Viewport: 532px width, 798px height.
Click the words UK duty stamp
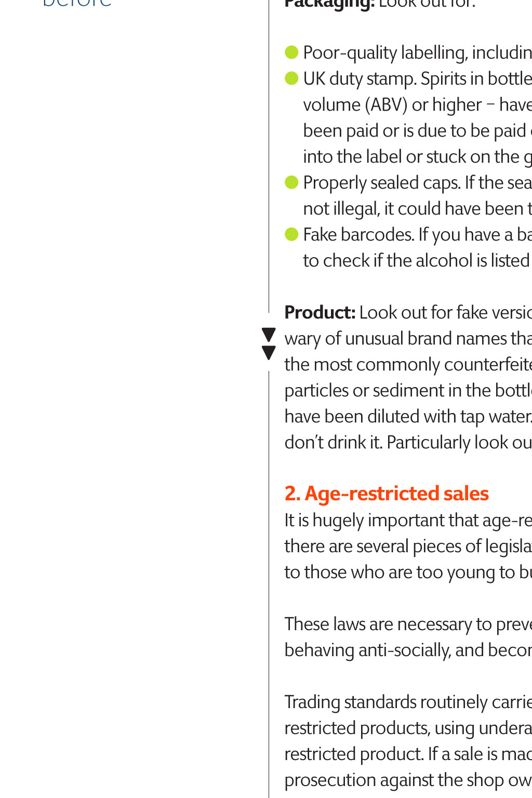point(360,78)
